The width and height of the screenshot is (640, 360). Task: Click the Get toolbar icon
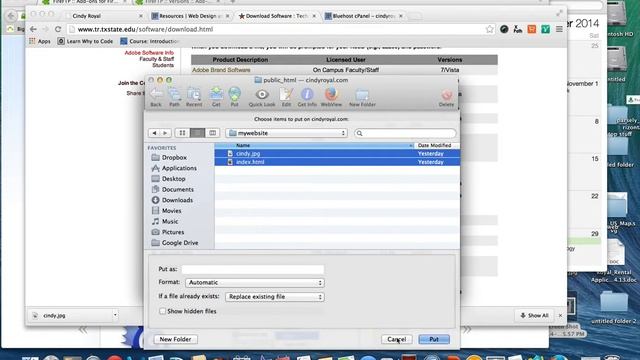216,97
